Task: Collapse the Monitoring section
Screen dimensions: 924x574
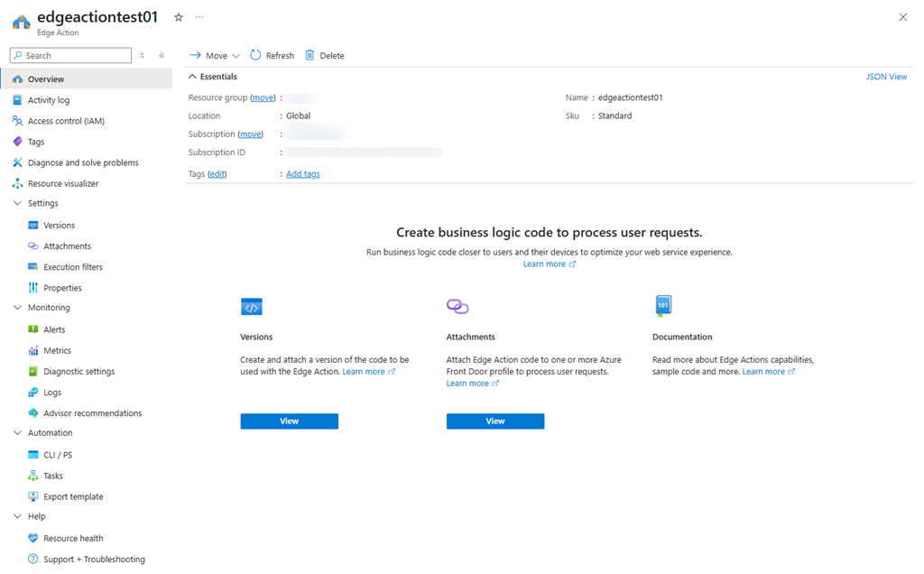Action: (x=18, y=308)
